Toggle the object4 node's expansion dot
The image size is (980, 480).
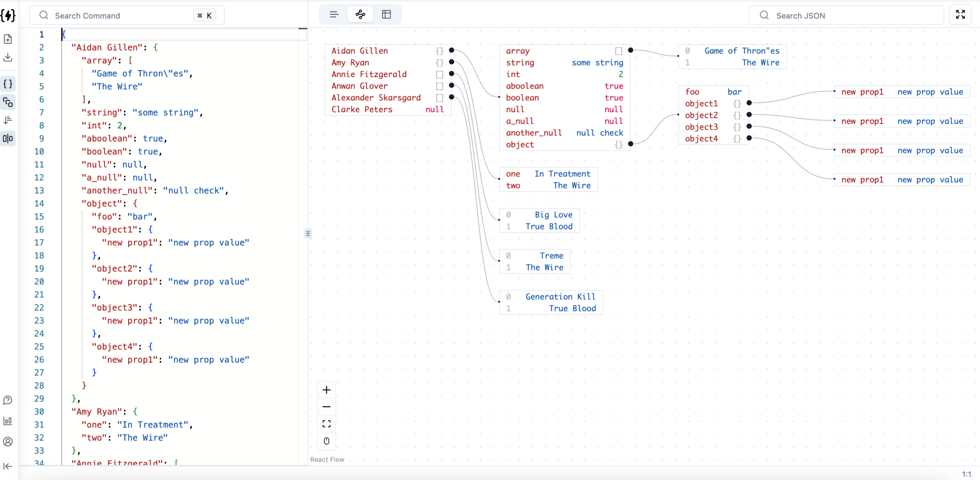(748, 138)
